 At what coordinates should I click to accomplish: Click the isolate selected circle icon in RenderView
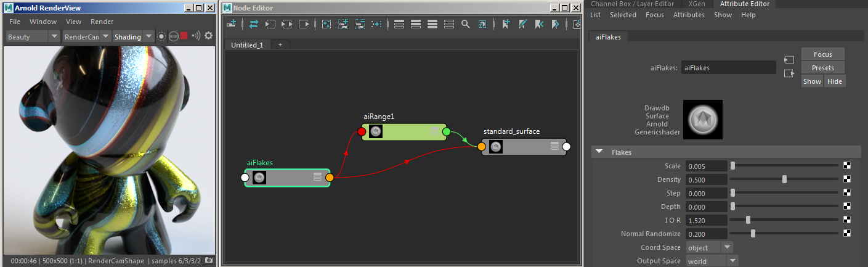coord(161,36)
